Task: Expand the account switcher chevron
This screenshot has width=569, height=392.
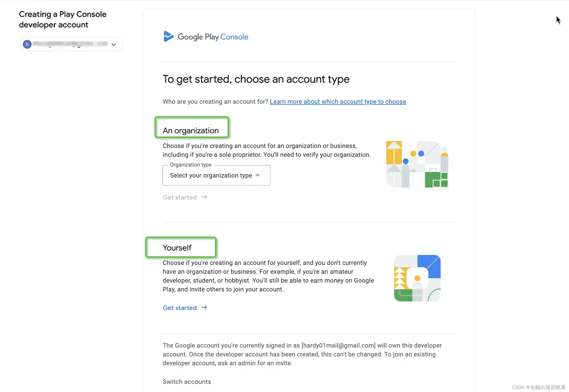Action: pyautogui.click(x=114, y=44)
